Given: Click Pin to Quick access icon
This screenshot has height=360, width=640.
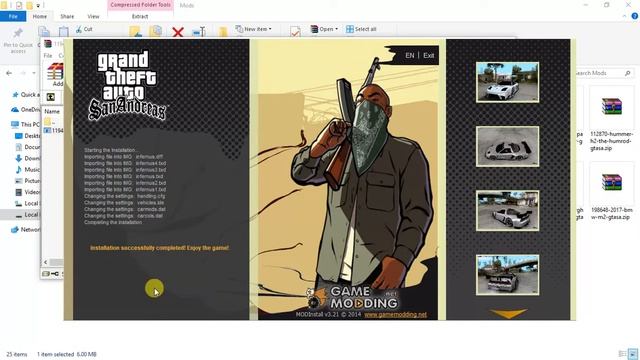Looking at the screenshot, I should pyautogui.click(x=18, y=34).
